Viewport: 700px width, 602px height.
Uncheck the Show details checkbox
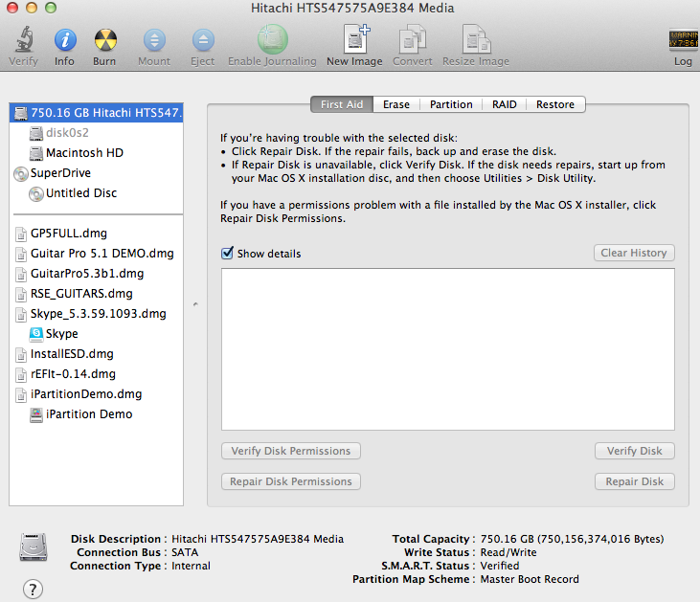click(x=227, y=253)
